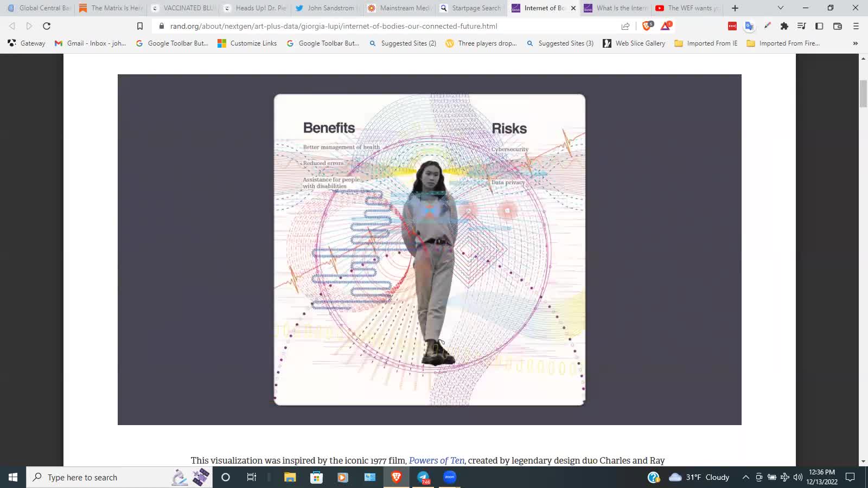868x488 pixels.
Task: Switch to the Startpage Search tab
Action: [x=471, y=8]
